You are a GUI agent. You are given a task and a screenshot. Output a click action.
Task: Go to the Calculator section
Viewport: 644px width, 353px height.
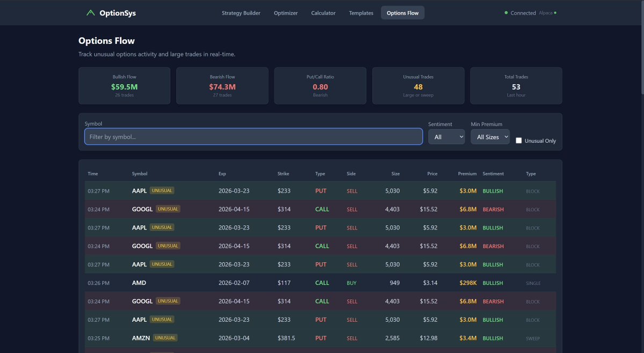(x=323, y=12)
